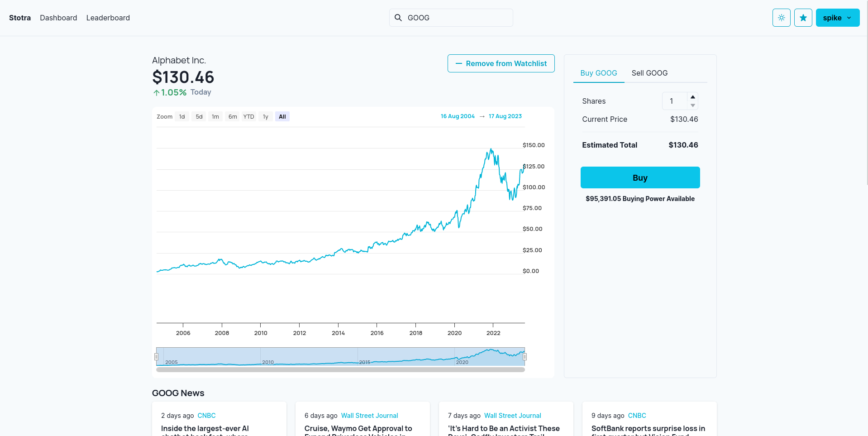Screen dimensions: 868x436
Task: Set chart zoom to YTD
Action: tap(249, 116)
